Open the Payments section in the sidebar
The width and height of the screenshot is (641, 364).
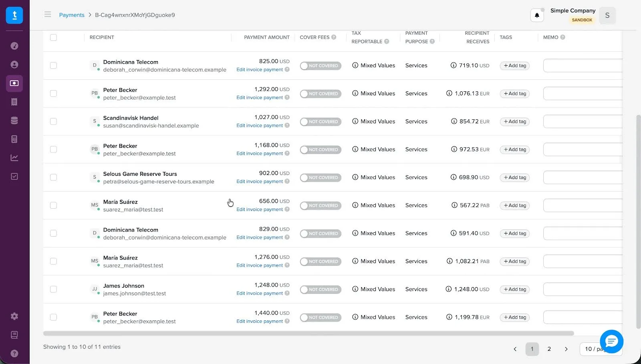click(x=14, y=83)
